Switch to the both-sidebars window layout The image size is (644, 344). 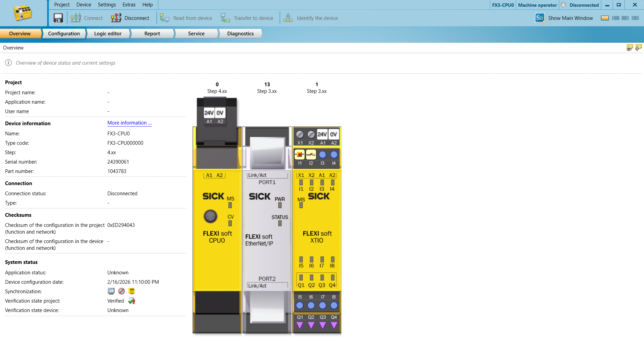635,18
